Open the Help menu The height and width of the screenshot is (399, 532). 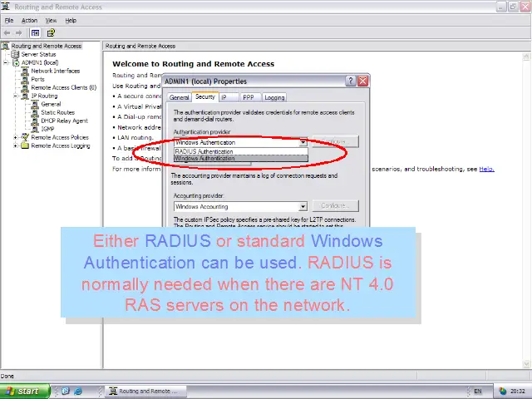tap(71, 20)
